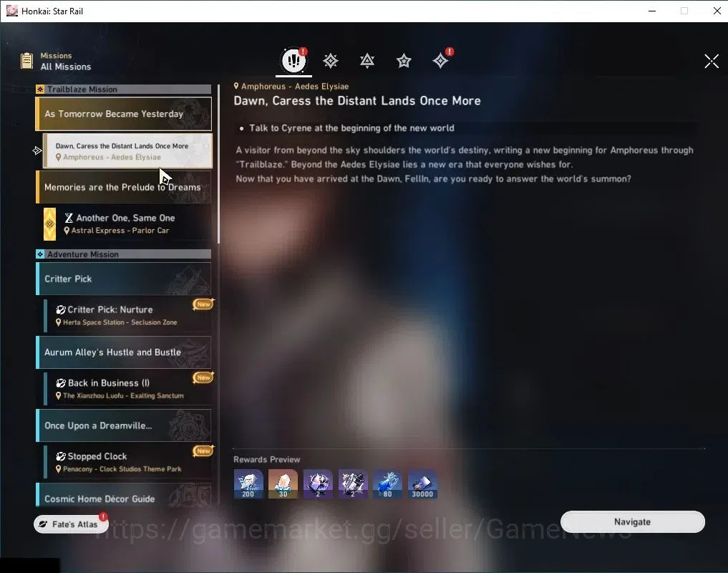The image size is (728, 573).
Task: Expand Once Upon a Dreamville group
Action: pyautogui.click(x=124, y=425)
